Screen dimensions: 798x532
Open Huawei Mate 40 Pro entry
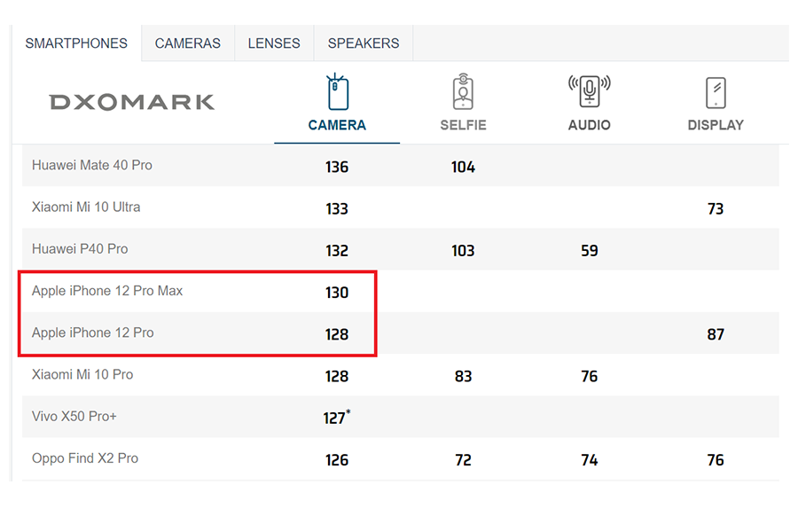tap(92, 165)
